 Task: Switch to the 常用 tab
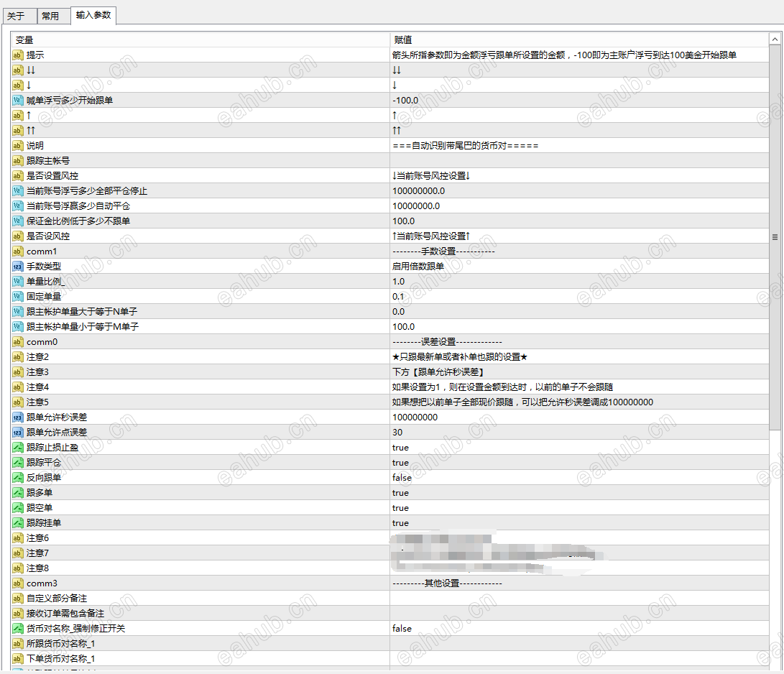coord(52,14)
